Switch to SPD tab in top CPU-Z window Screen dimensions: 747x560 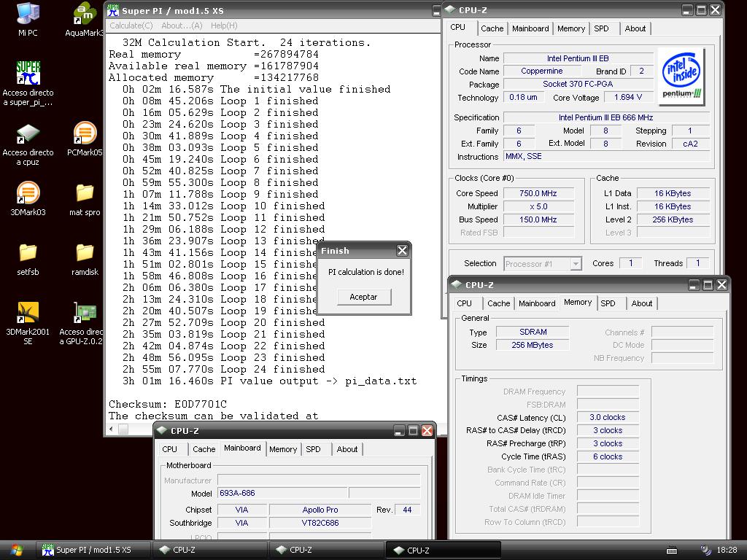[x=601, y=28]
